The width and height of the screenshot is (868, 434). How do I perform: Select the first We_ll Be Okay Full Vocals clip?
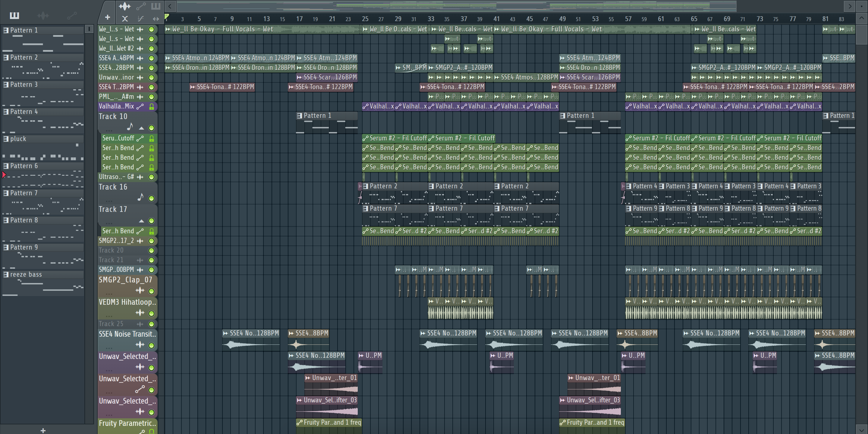pyautogui.click(x=263, y=29)
